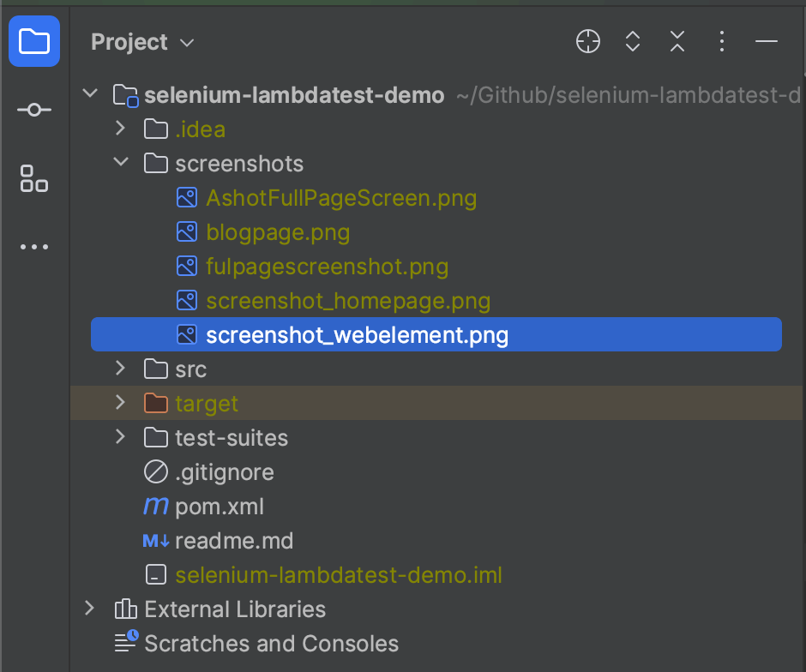
Task: Expand the src folder
Action: pyautogui.click(x=121, y=369)
